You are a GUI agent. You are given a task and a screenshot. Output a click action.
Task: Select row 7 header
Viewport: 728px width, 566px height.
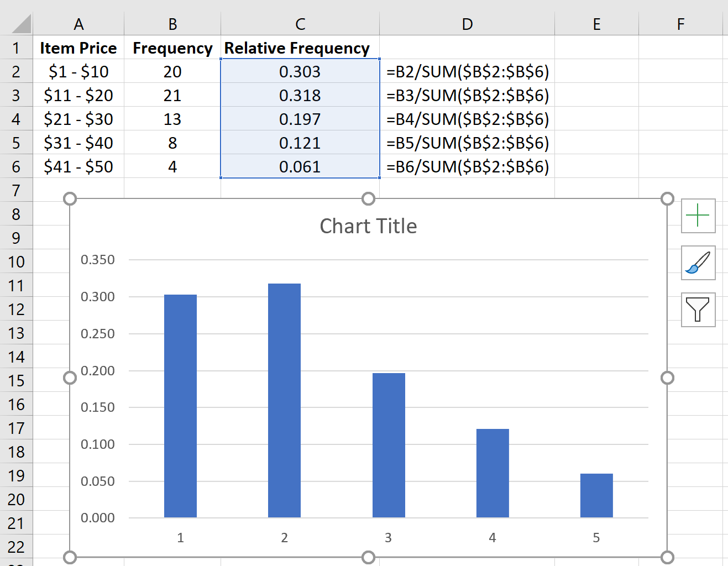(16, 191)
